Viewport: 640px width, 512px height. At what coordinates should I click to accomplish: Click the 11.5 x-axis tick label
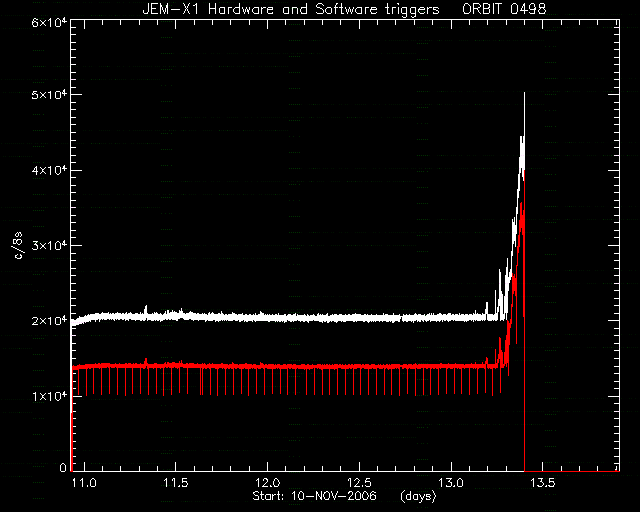pos(176,483)
